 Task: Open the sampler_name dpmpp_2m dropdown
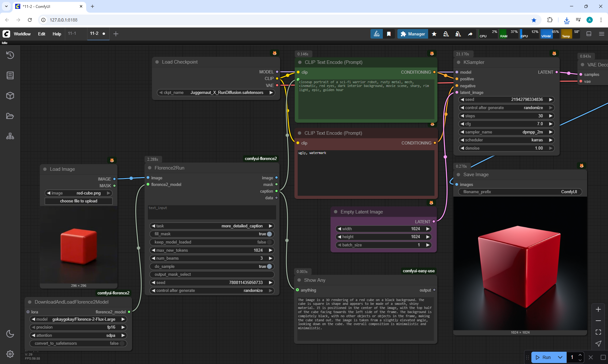(506, 132)
